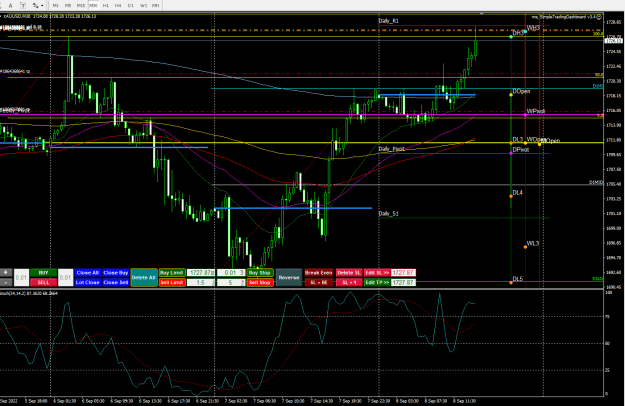Click the DL4 marker label
This screenshot has height=406, width=625.
coord(517,192)
